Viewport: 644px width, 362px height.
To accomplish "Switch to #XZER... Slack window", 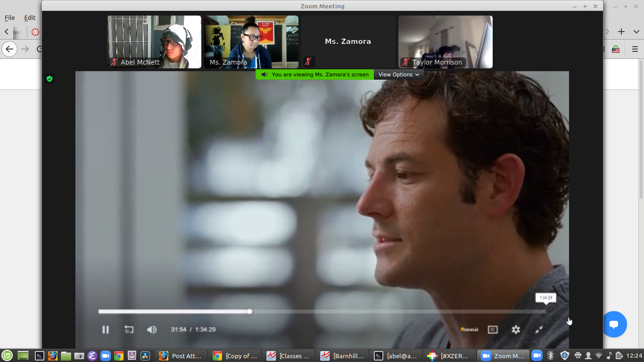I will (x=450, y=356).
